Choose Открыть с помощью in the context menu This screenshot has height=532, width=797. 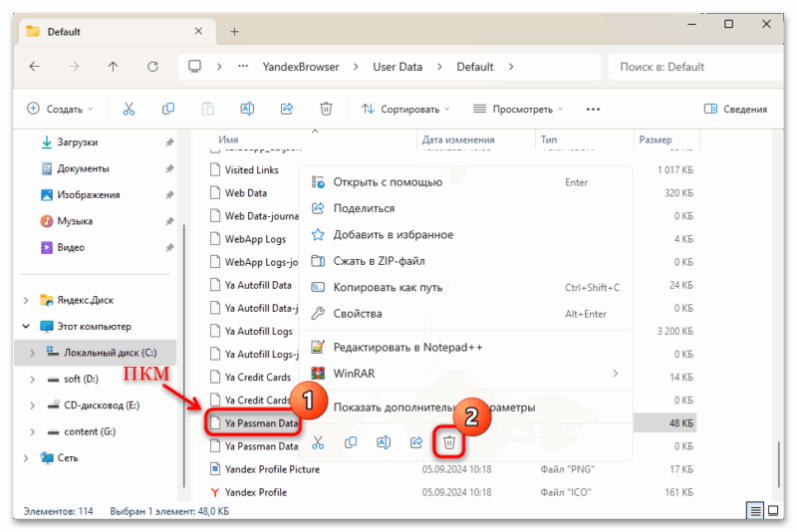(465, 182)
